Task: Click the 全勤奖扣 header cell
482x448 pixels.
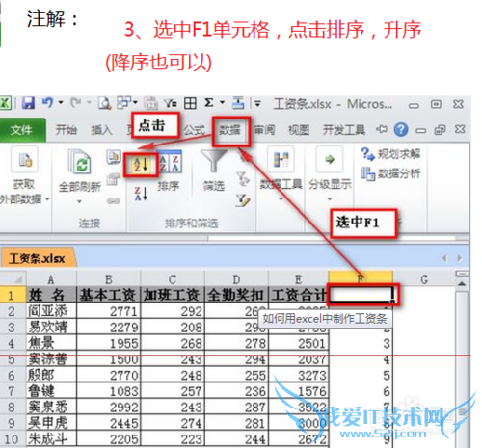Action: 236,295
